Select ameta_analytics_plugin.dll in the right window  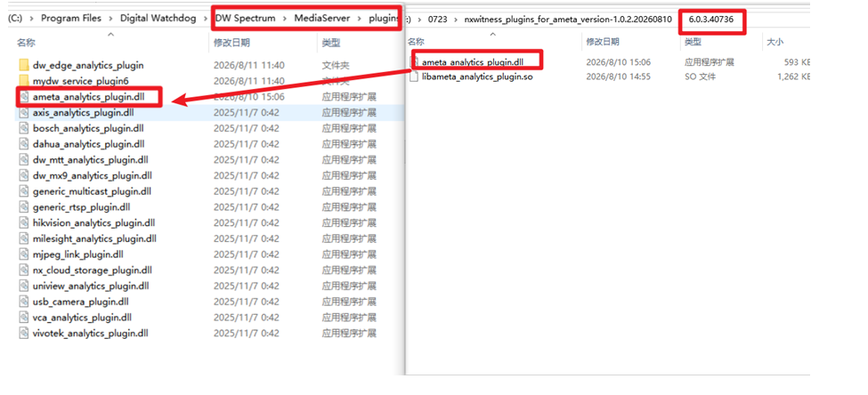coord(472,62)
